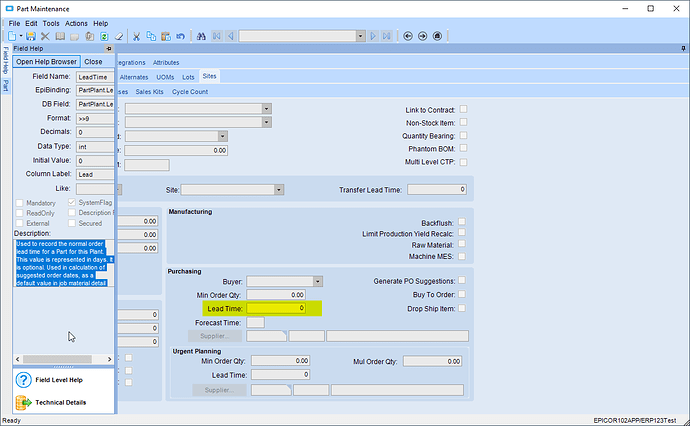Click the open book toolbar icon
The image size is (690, 426).
coord(60,36)
